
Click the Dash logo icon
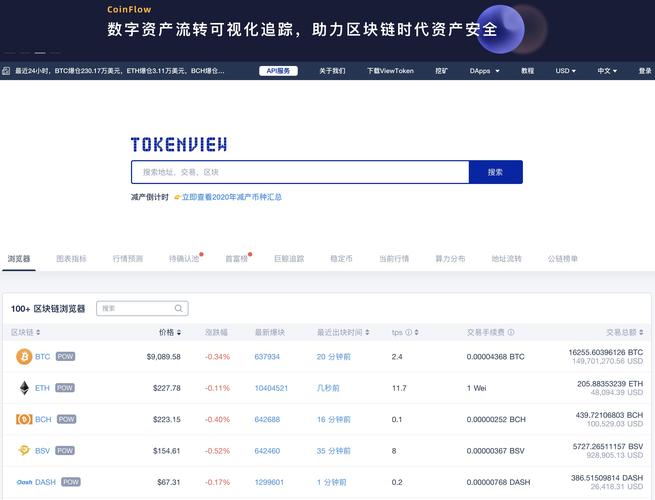pyautogui.click(x=24, y=482)
